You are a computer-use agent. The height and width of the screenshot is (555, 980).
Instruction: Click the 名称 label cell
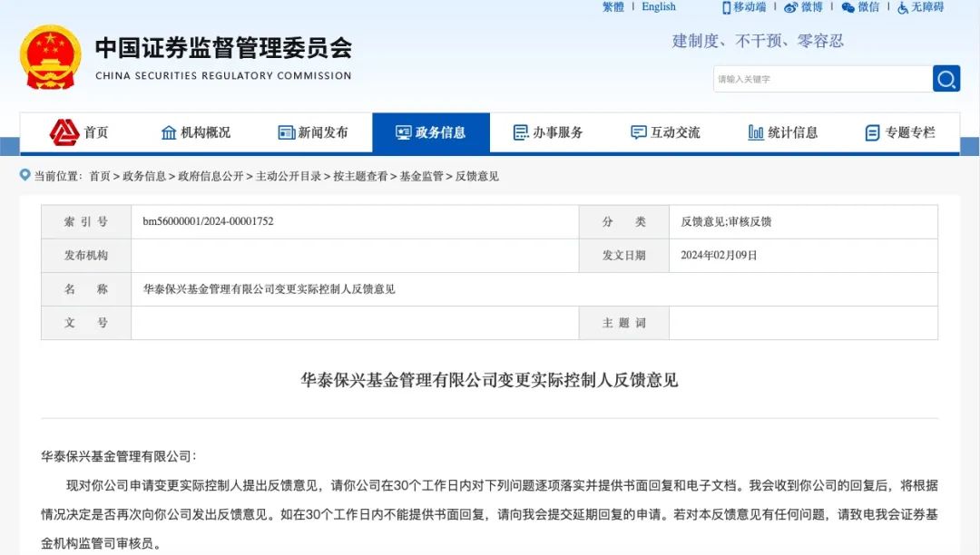click(86, 289)
